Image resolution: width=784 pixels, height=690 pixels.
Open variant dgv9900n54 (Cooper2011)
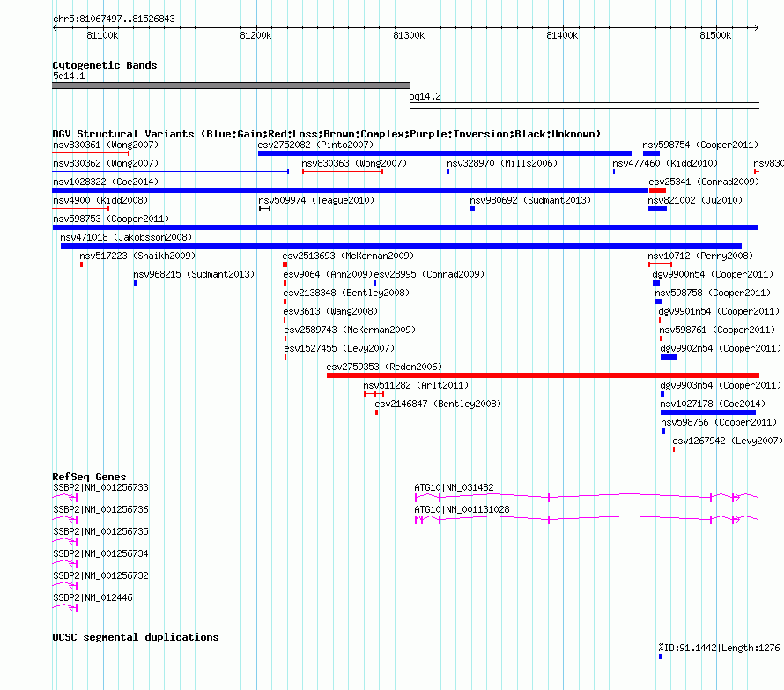pos(713,274)
